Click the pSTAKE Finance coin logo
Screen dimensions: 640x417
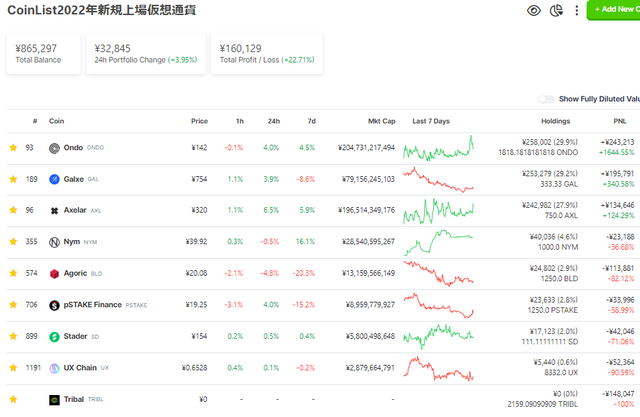[54, 305]
